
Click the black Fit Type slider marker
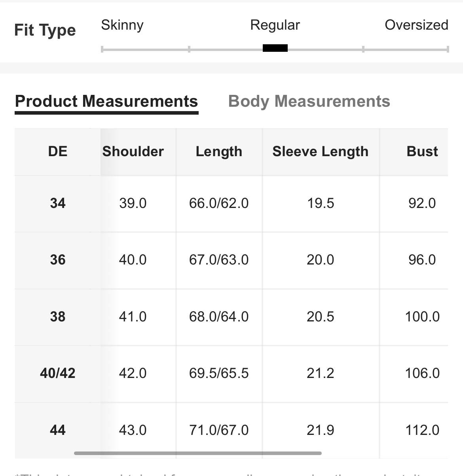click(275, 48)
